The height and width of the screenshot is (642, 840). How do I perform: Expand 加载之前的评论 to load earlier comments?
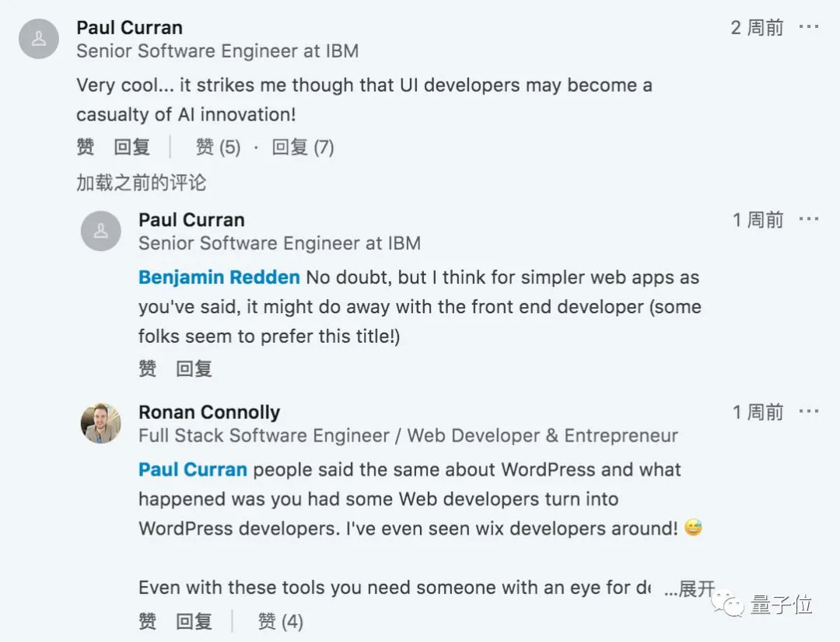pos(141,183)
